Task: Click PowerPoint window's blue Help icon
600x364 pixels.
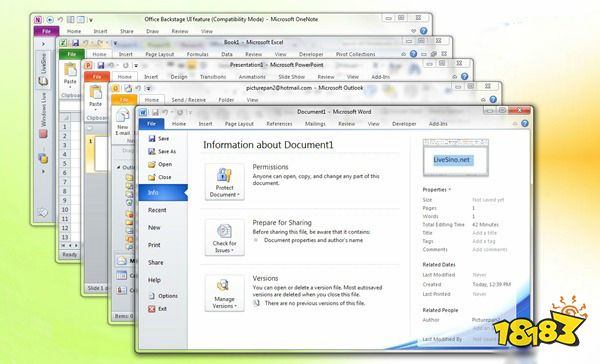Action: coord(465,76)
